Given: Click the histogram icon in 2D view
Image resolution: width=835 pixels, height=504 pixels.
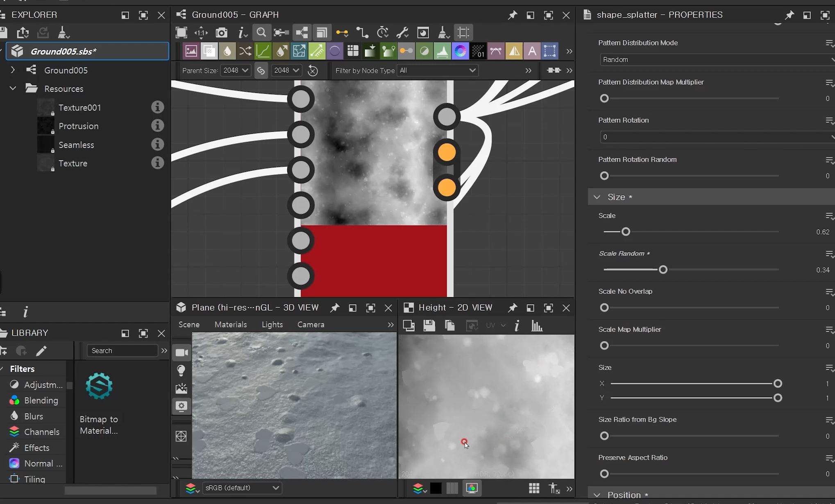Looking at the screenshot, I should pyautogui.click(x=537, y=326).
